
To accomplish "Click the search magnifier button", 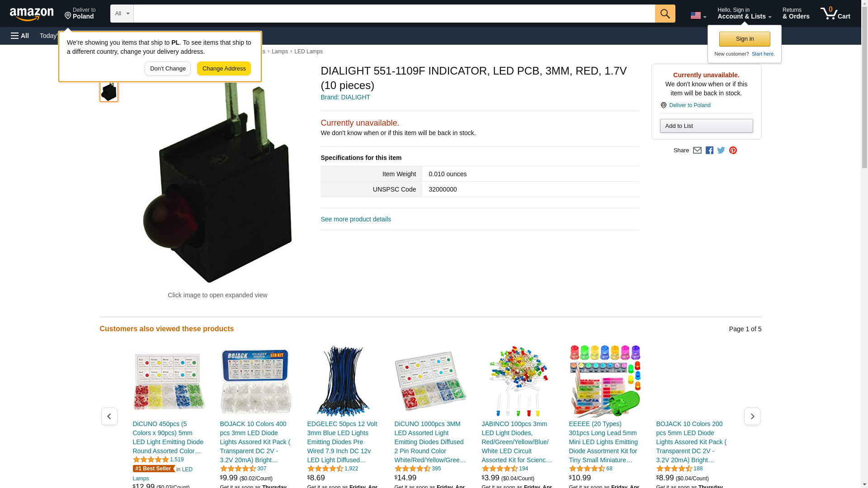I will tap(665, 14).
